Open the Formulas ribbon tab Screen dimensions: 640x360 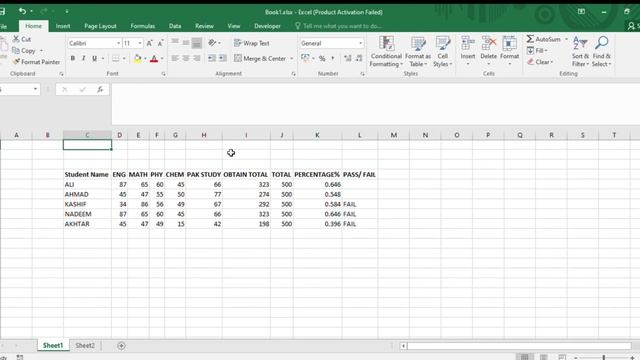pyautogui.click(x=143, y=26)
